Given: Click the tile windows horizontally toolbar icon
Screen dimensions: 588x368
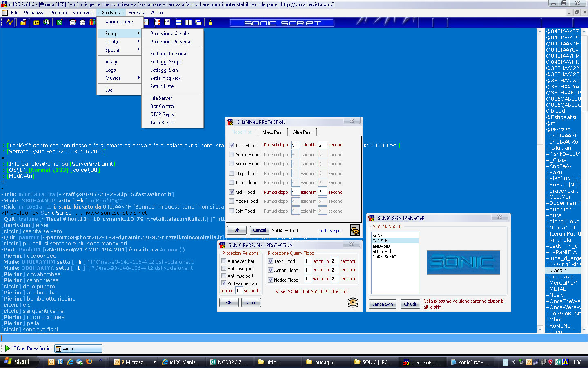Looking at the screenshot, I should [178, 22].
